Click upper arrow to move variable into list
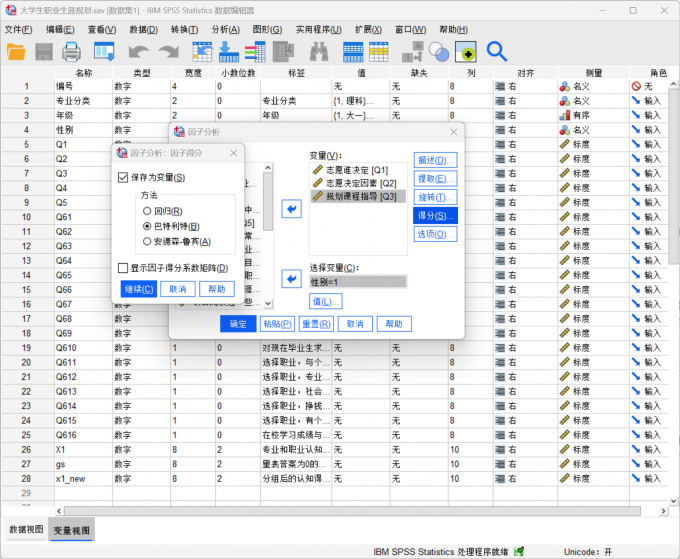 291,209
